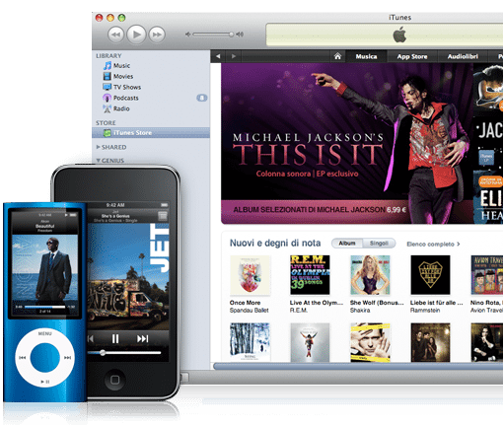The image size is (504, 425).
Task: Go to previous track on iPod touch
Action: 91,338
